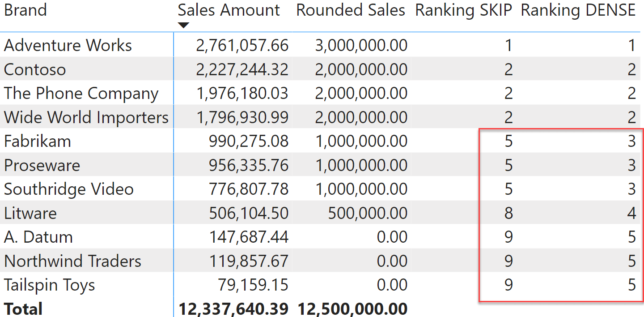Click sales amount 147,687.44

tap(249, 237)
